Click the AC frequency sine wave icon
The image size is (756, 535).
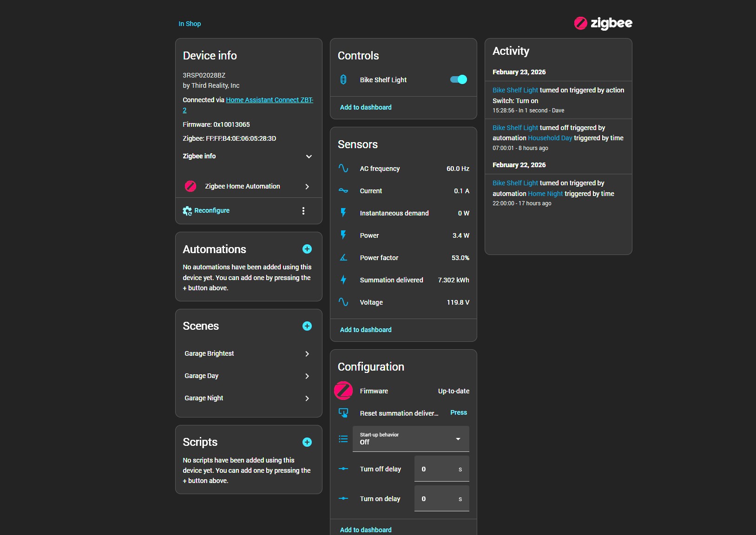pyautogui.click(x=343, y=169)
